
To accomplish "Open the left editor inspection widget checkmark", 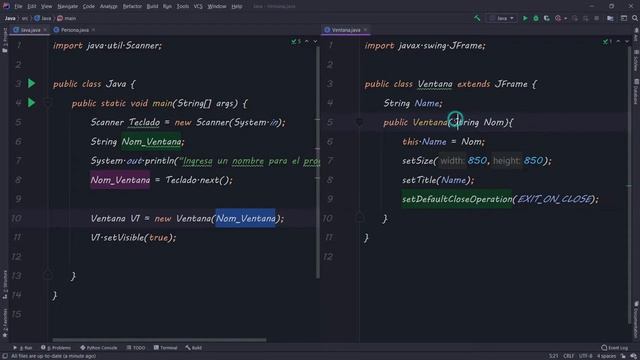I will click(x=296, y=42).
